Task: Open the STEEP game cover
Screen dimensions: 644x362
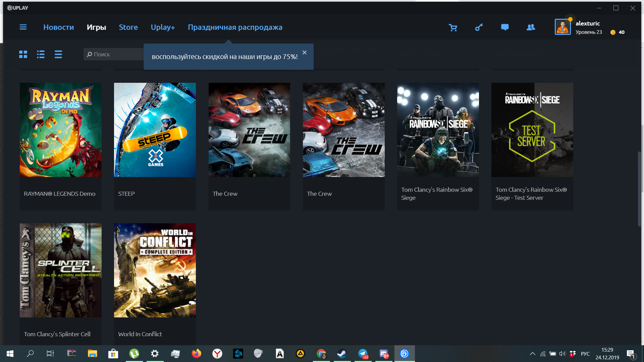Action: [x=155, y=130]
